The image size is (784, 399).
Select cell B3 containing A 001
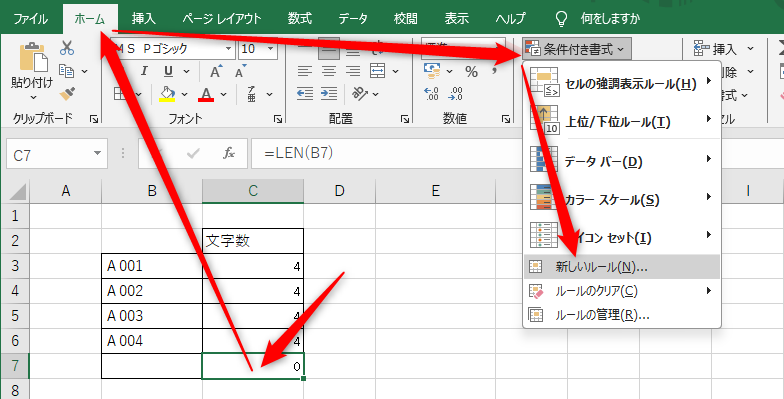pos(152,266)
